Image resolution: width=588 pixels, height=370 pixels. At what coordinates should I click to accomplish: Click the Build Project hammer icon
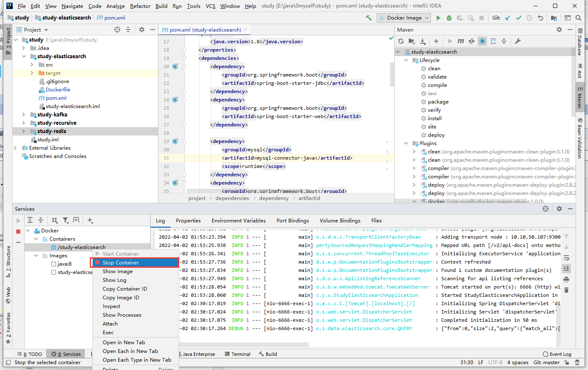pos(368,18)
